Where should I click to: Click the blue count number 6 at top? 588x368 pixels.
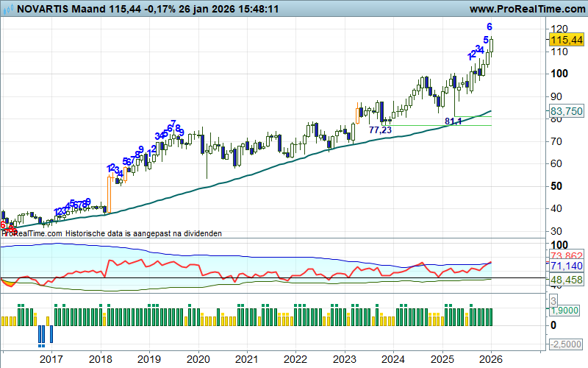click(x=490, y=26)
